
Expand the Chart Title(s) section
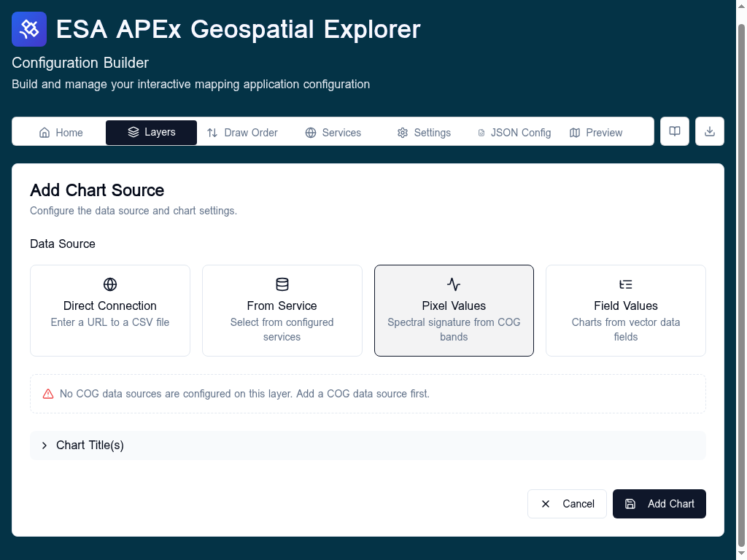click(368, 446)
